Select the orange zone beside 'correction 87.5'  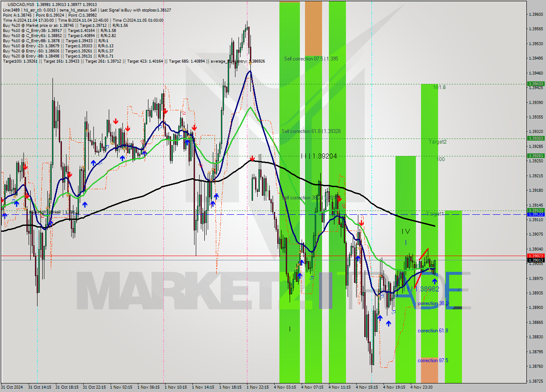point(429,370)
